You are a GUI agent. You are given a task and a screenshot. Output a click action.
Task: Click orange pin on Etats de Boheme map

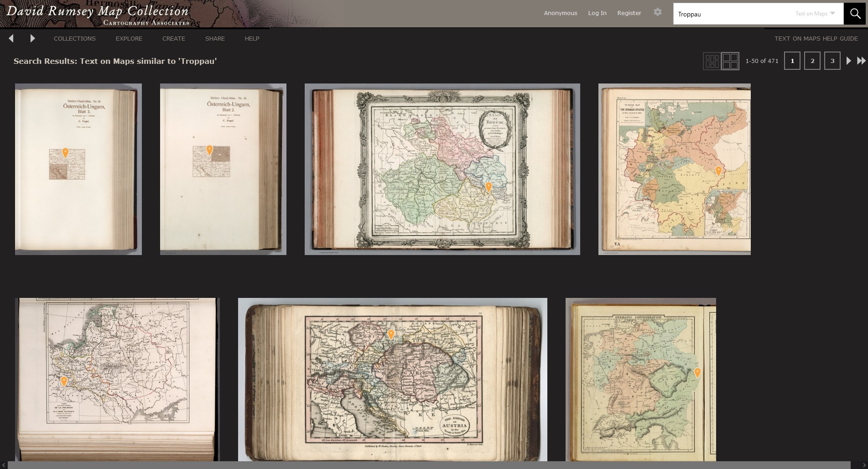tap(489, 187)
